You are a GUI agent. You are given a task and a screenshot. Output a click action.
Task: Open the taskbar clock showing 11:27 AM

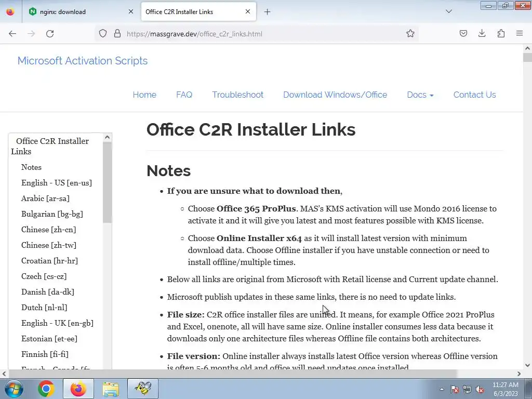pos(506,389)
